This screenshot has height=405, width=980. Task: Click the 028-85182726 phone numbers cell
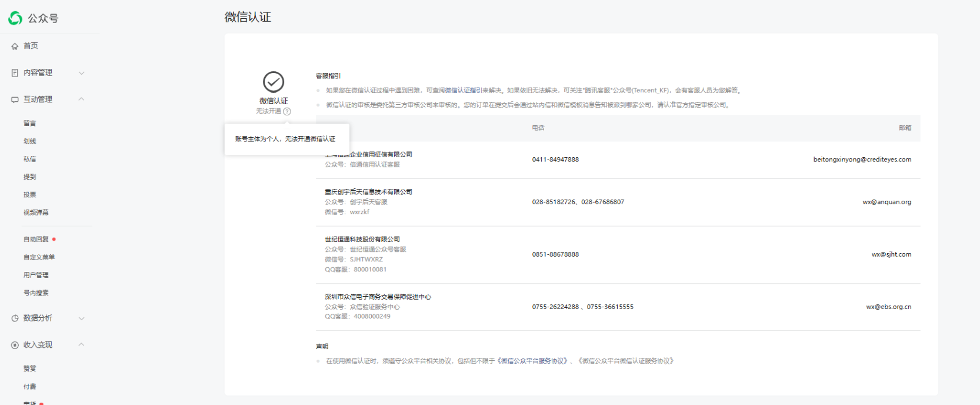point(578,202)
